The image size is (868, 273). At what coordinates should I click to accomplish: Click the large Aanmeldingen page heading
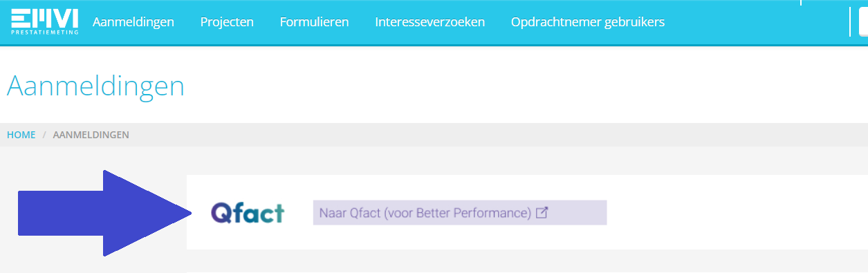tap(95, 86)
